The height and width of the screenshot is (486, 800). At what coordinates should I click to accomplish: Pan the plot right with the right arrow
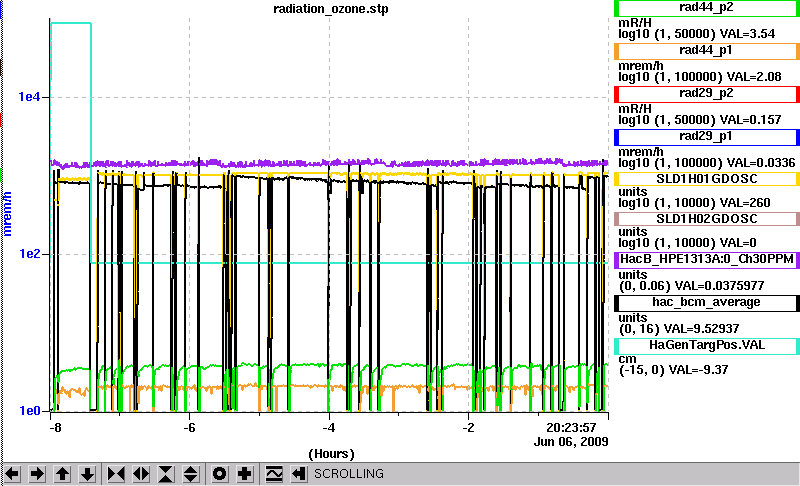37,474
